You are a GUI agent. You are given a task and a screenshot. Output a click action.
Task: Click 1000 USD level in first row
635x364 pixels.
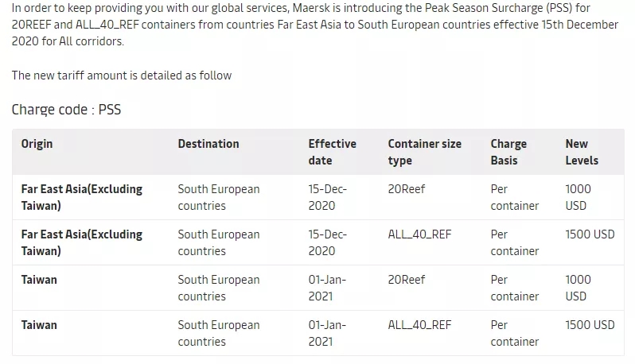[x=578, y=197]
